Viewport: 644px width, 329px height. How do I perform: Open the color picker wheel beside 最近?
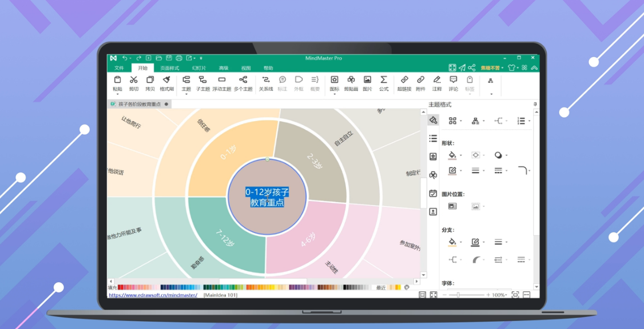407,287
